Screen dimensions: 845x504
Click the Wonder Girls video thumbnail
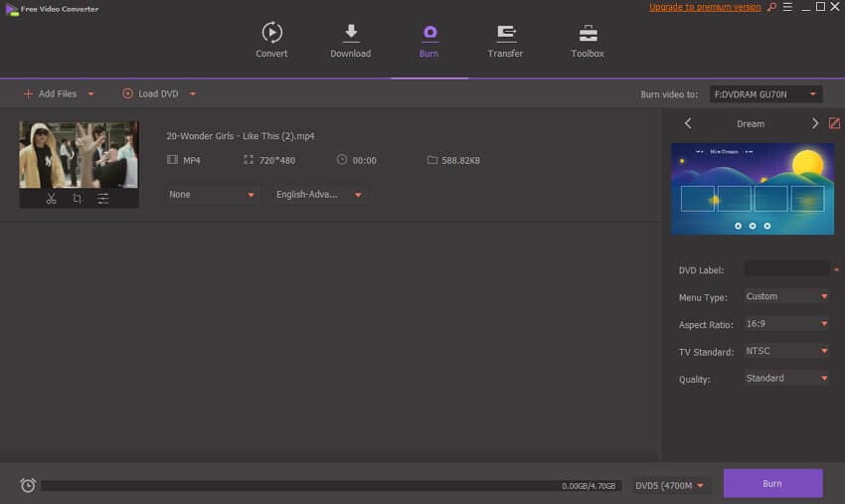79,155
